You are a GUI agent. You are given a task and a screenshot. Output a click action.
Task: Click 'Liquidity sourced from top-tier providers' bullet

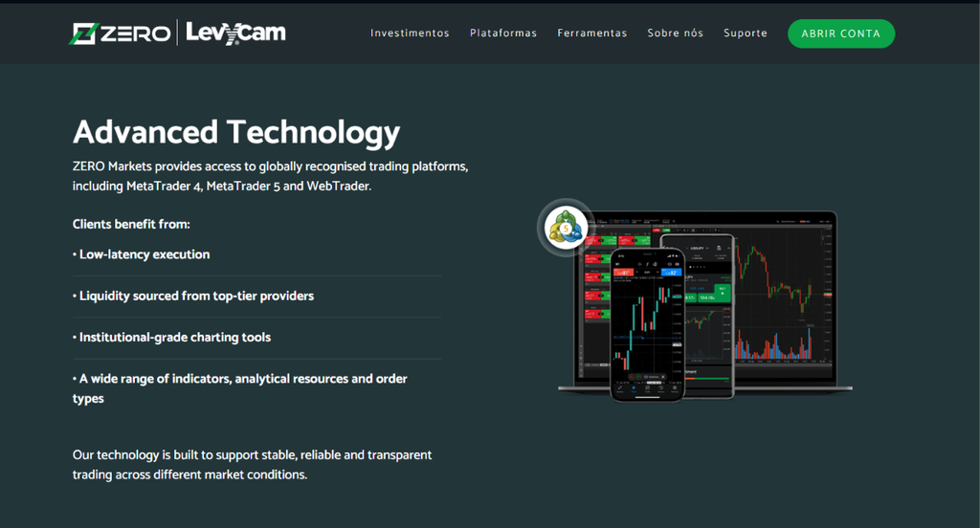[193, 297]
